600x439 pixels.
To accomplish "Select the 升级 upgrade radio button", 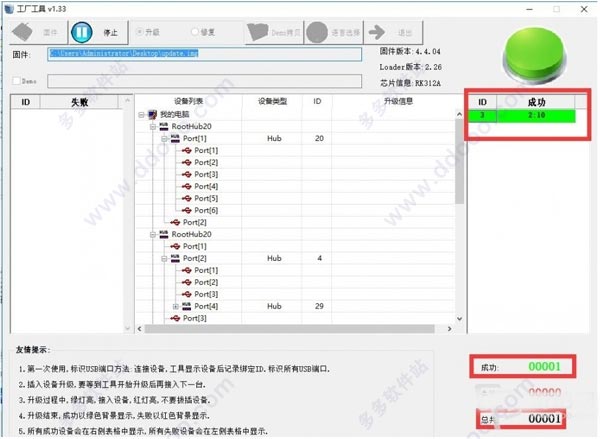I will (x=139, y=32).
